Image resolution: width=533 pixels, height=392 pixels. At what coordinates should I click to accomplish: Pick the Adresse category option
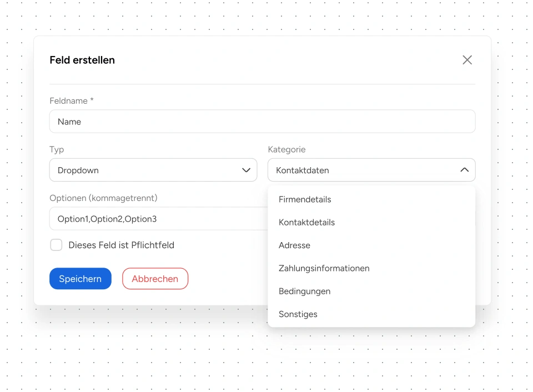point(294,245)
